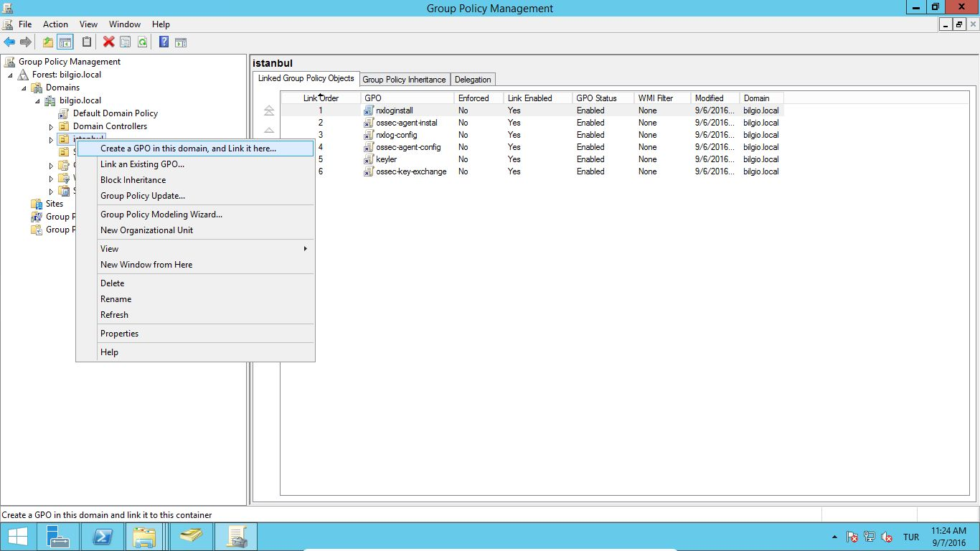The width and height of the screenshot is (980, 551).
Task: Click the Default Domain Policy shortcut icon
Action: coord(64,113)
